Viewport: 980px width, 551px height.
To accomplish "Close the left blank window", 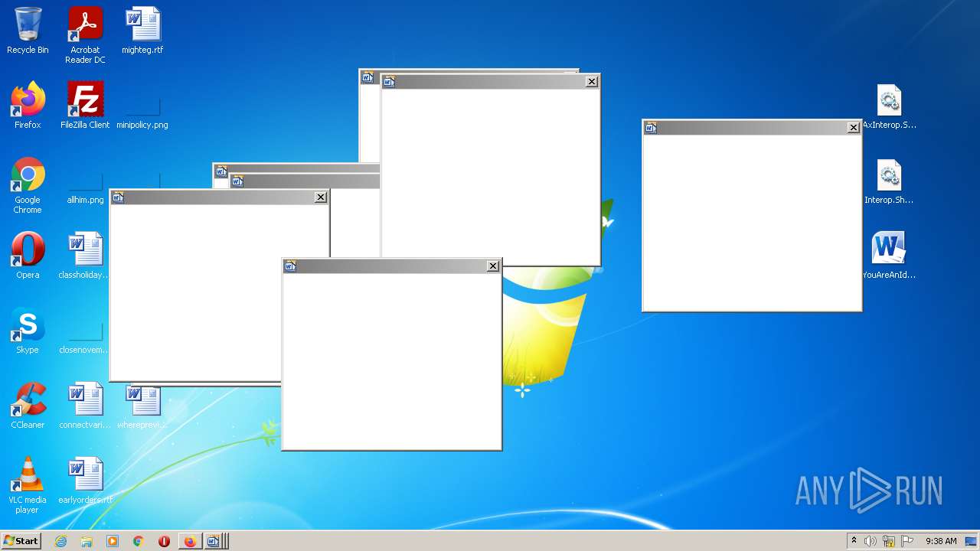I will tap(321, 197).
